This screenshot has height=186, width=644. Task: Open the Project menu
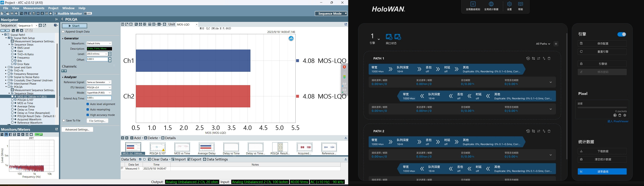click(x=53, y=8)
